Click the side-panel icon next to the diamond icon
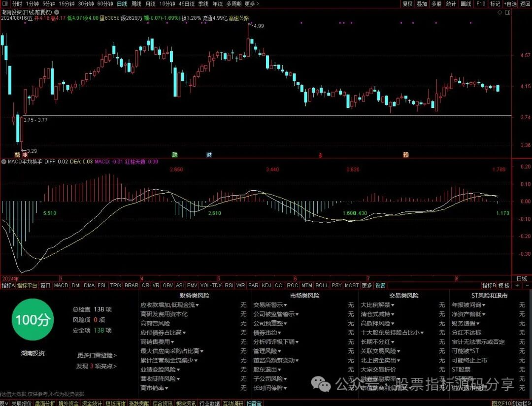 pyautogui.click(x=507, y=12)
